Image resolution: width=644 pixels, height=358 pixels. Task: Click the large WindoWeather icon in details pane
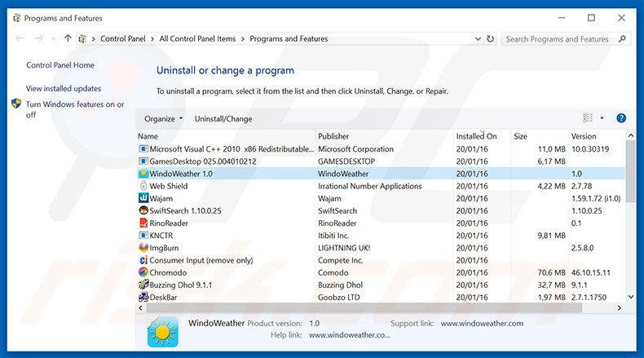tap(163, 332)
